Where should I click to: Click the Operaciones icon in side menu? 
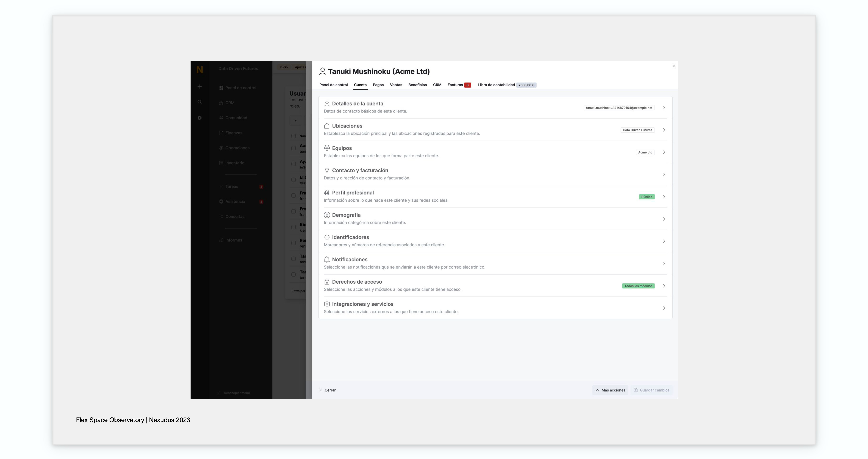click(221, 148)
